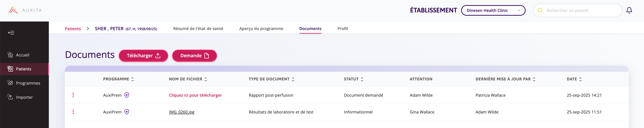Click the Auxita logo
Image resolution: width=644 pixels, height=128 pixels.
point(25,10)
